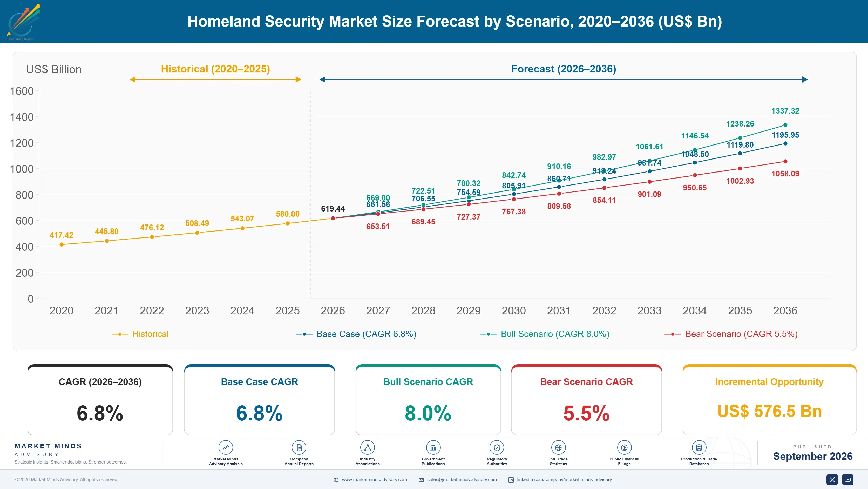Click the 2026 data point labeled 619.44
868x489 pixels.
point(333,218)
